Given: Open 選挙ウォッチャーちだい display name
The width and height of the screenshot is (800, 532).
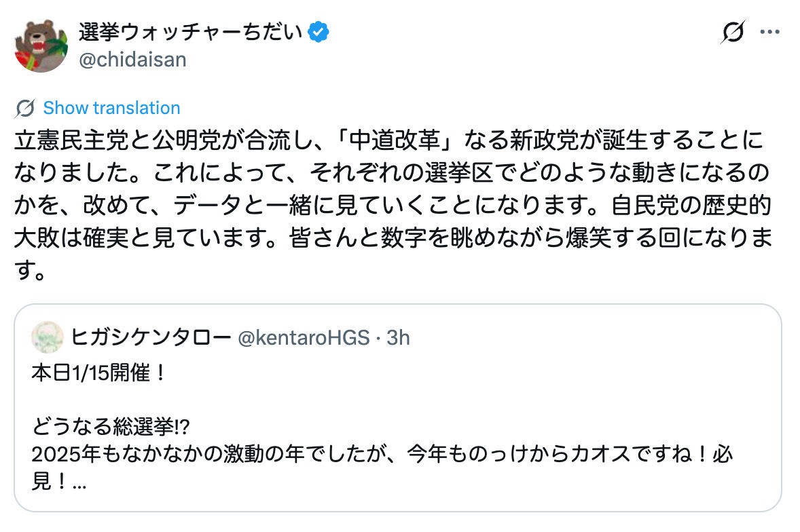Looking at the screenshot, I should pos(190,31).
